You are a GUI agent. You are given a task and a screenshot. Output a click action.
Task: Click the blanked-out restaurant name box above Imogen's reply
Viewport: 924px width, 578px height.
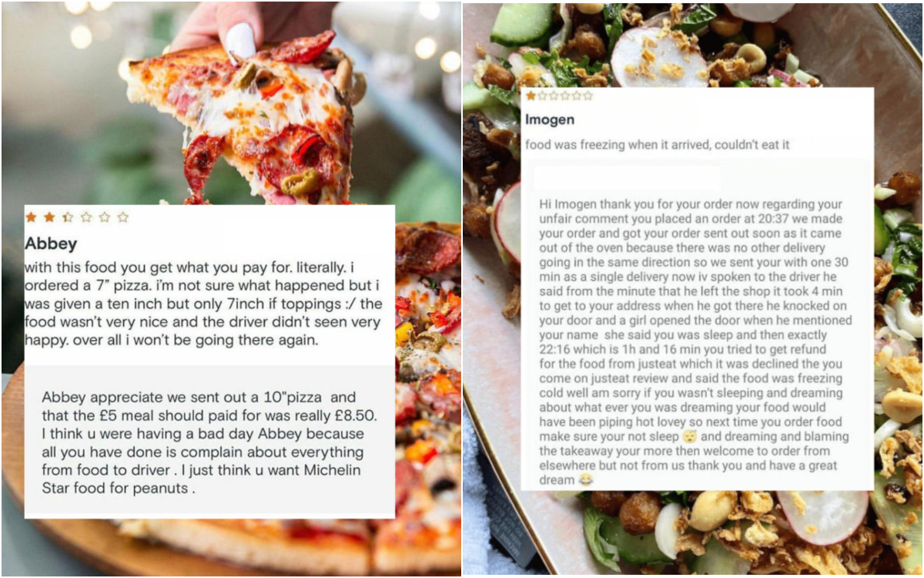(x=627, y=178)
